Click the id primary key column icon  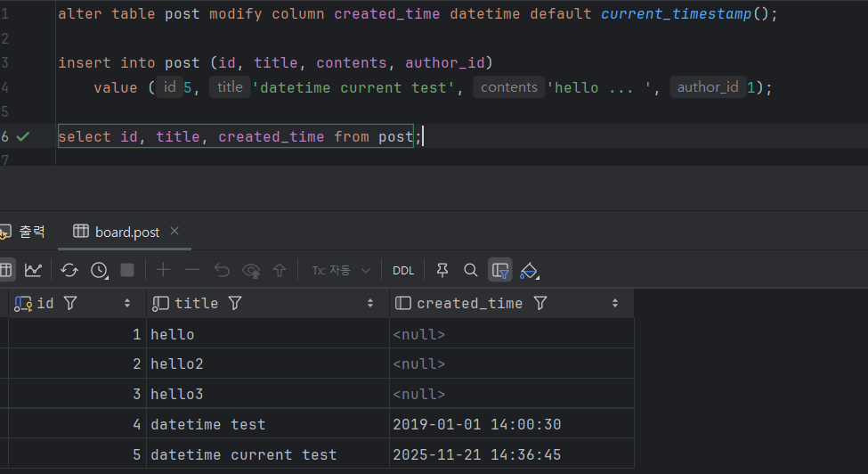(22, 304)
